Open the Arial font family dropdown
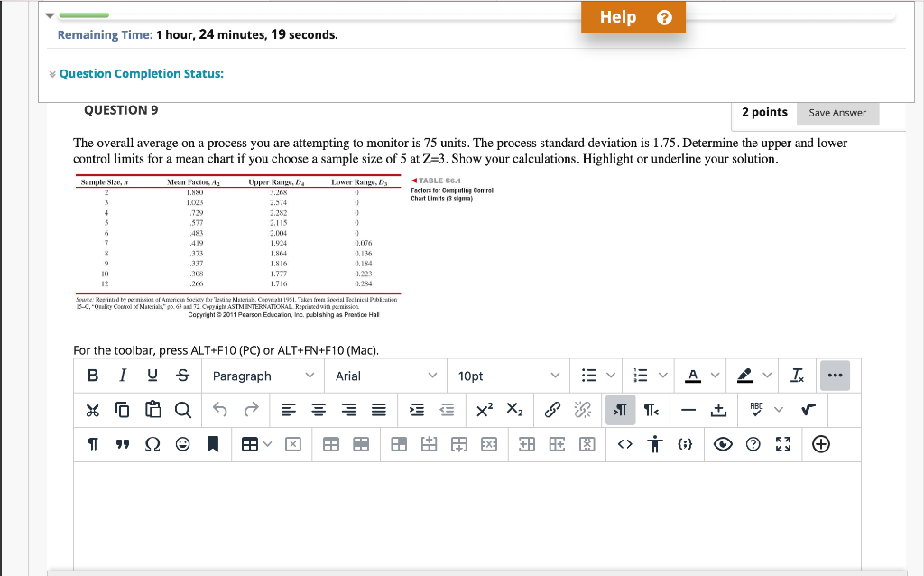 (385, 375)
